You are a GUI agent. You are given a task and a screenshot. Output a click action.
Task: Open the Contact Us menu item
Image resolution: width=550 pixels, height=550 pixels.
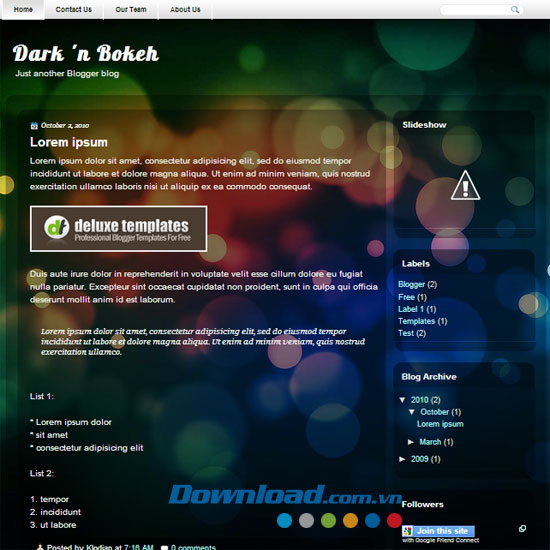tap(74, 9)
